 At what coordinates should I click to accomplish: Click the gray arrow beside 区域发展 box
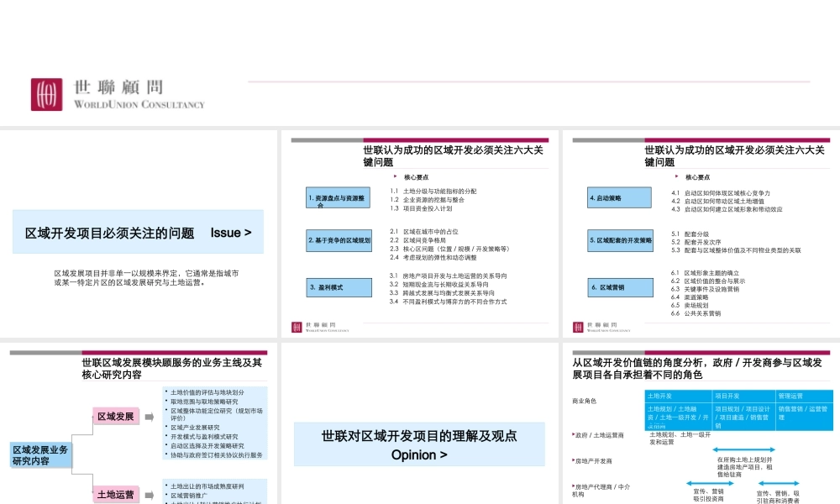[x=150, y=416]
